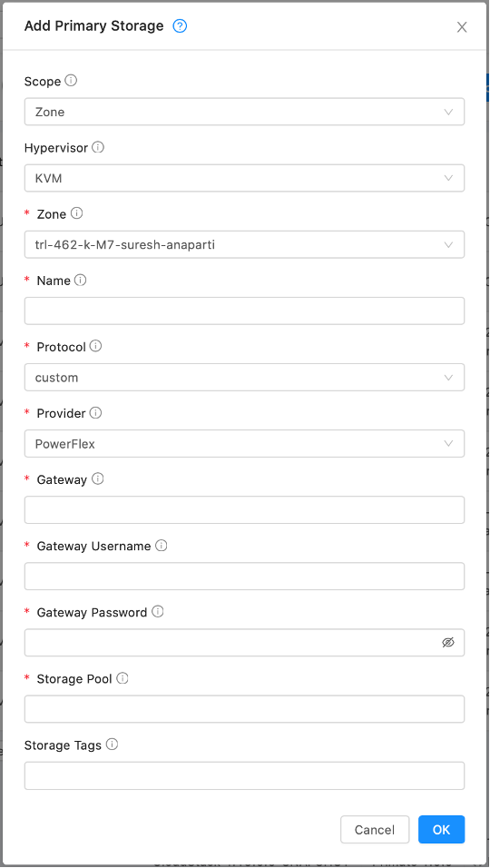Open the Scope dropdown showing Zone
This screenshot has width=490, height=868.
pos(244,112)
